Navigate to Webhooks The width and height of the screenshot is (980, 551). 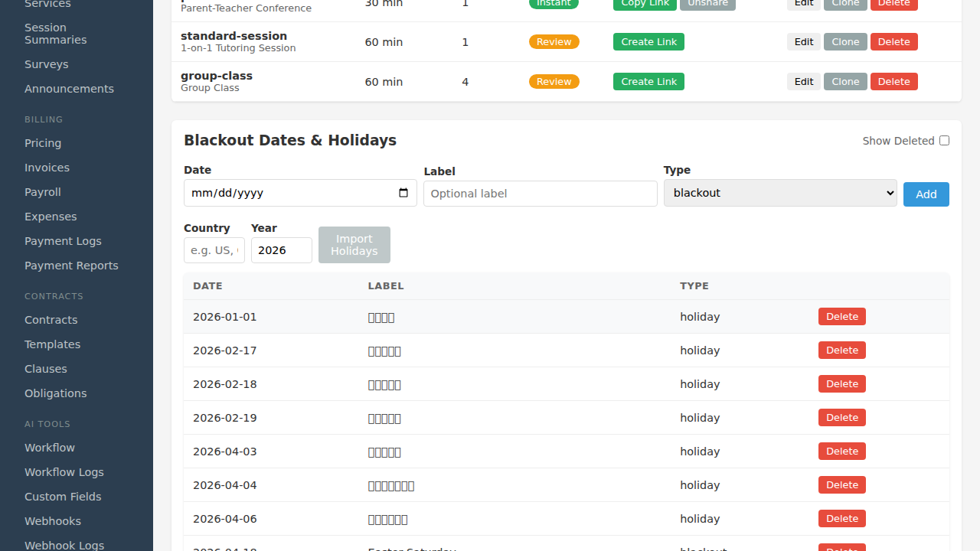53,521
